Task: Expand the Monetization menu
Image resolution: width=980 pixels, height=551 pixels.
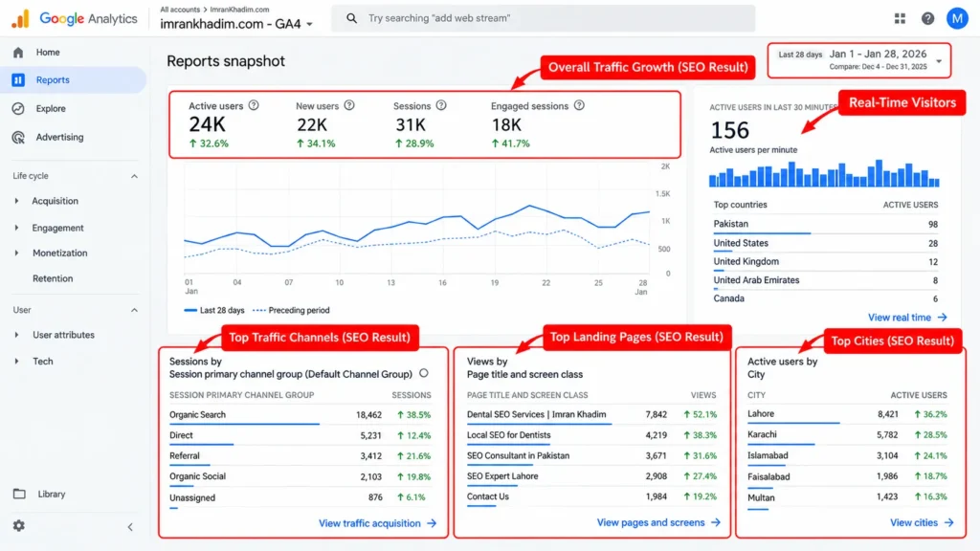Action: [x=17, y=253]
